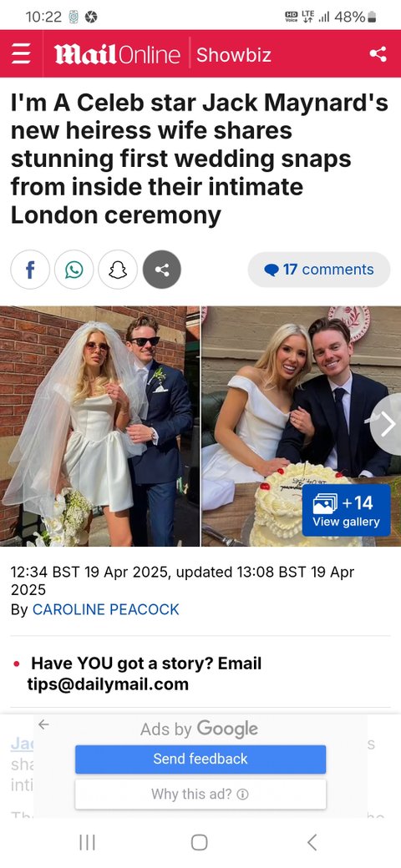
Task: Tap the share icon in red header
Action: coord(378,54)
